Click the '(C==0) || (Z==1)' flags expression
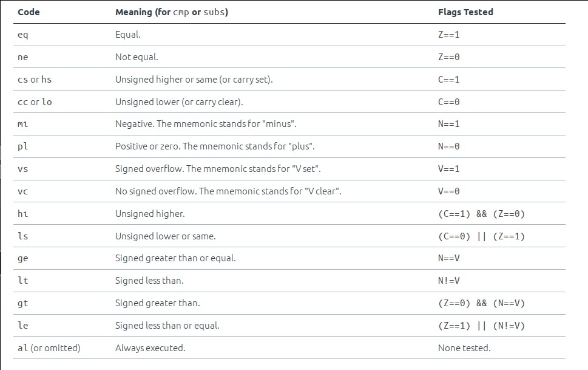 [x=481, y=236]
